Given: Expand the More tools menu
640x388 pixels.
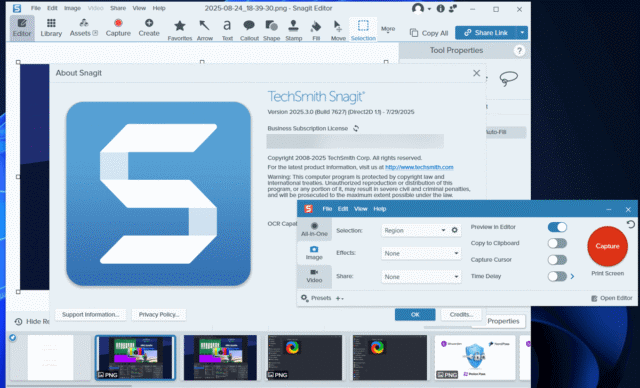Looking at the screenshot, I should pos(388,29).
